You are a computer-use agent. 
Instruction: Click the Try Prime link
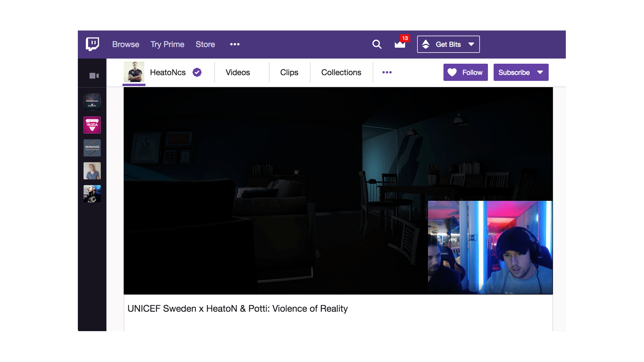[x=167, y=44]
